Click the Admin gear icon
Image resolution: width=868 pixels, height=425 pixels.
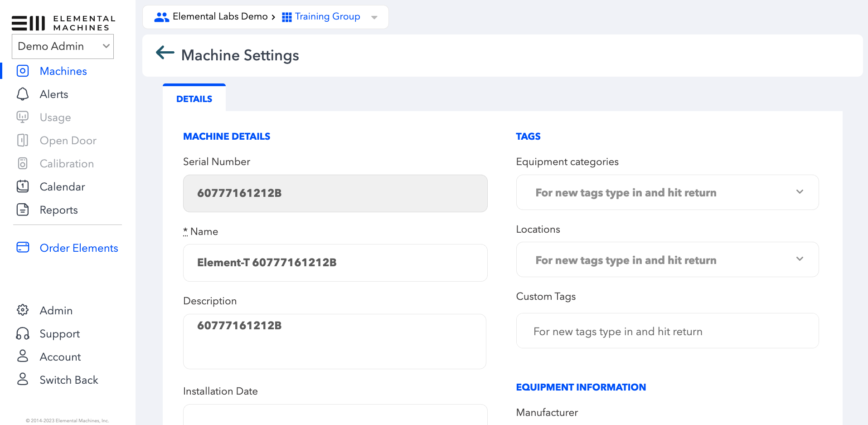(23, 310)
